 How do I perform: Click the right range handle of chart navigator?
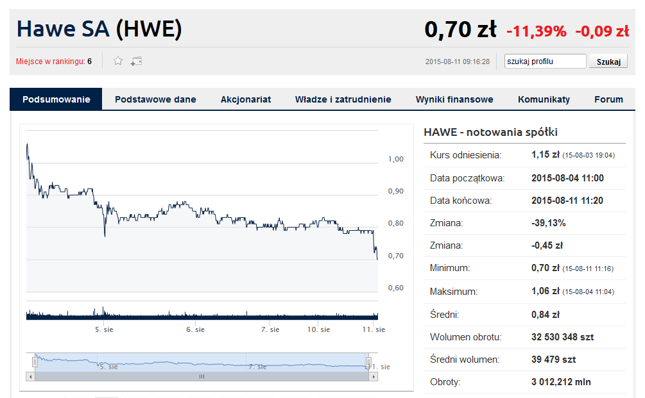point(369,362)
